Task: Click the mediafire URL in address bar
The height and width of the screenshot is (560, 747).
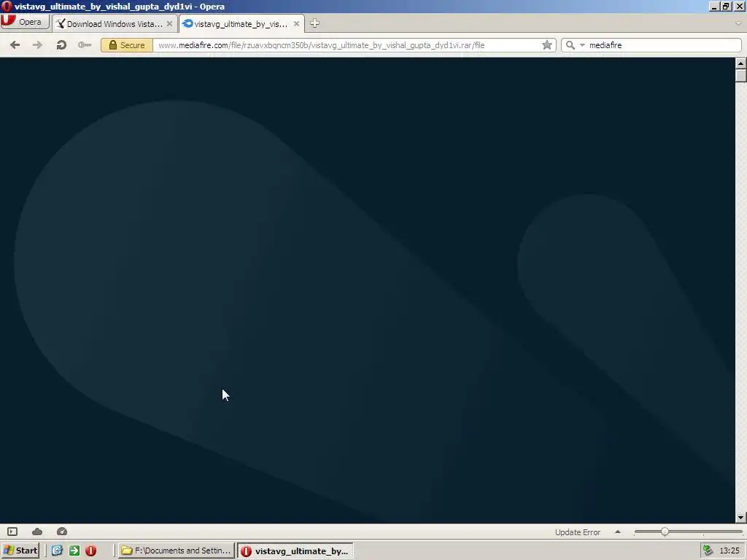Action: click(321, 45)
